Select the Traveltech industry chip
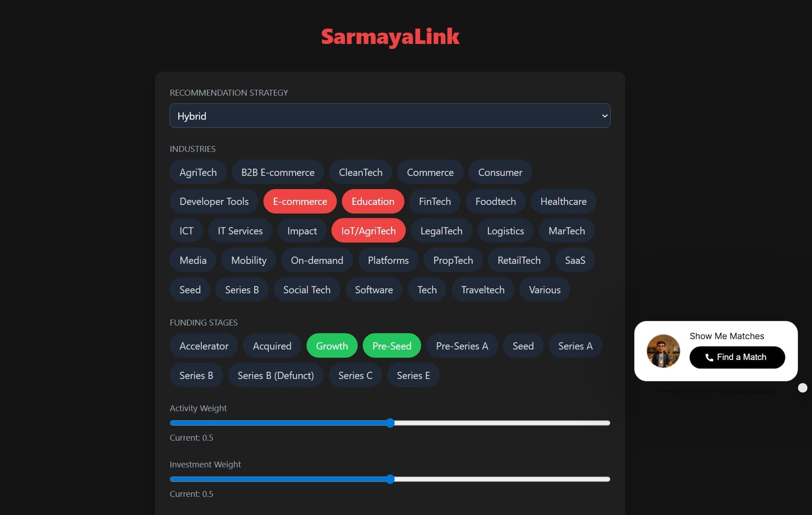This screenshot has height=515, width=812. click(x=483, y=290)
